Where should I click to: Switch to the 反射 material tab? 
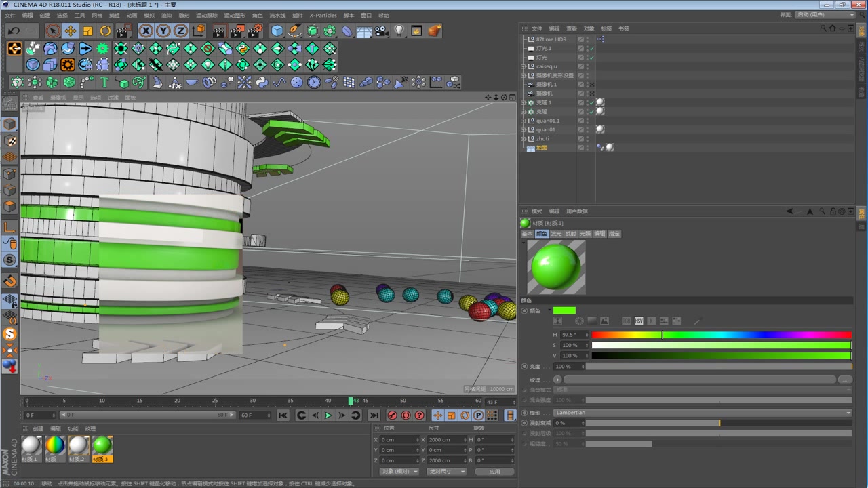pyautogui.click(x=570, y=234)
